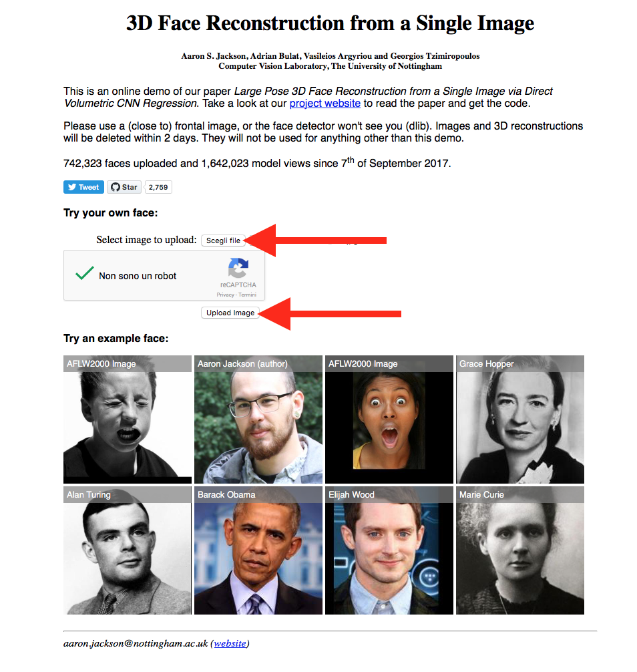Screen dimensions: 637x672
Task: Submit with the Upload Image button
Action: pos(230,313)
